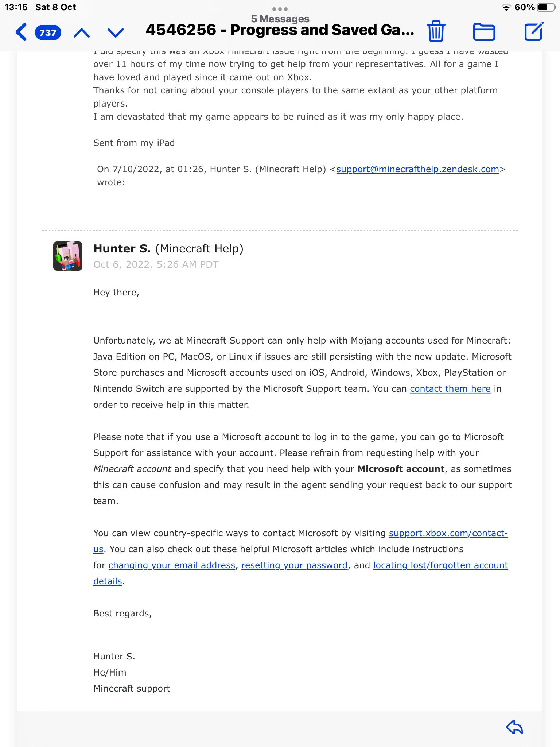Open "changing your email address" article

[172, 565]
